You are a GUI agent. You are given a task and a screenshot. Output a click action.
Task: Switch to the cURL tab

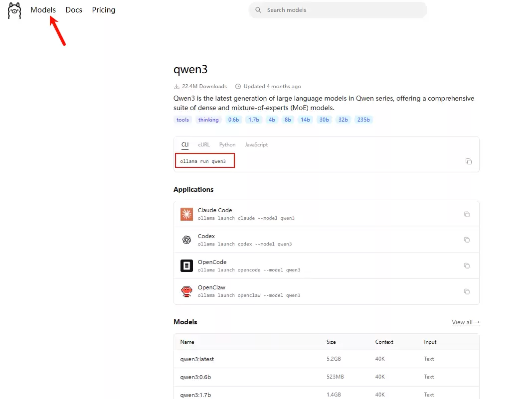click(203, 145)
